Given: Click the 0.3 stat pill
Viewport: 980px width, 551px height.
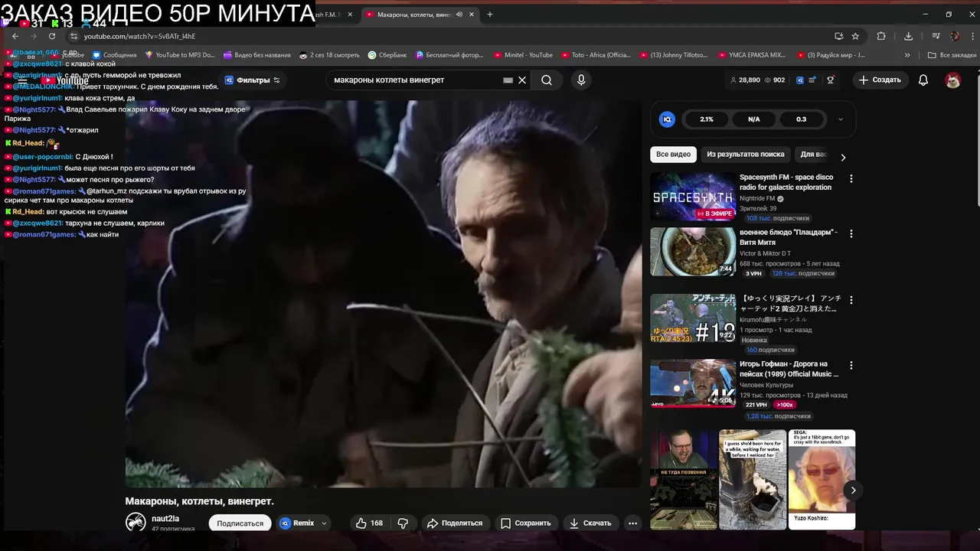Looking at the screenshot, I should 801,119.
